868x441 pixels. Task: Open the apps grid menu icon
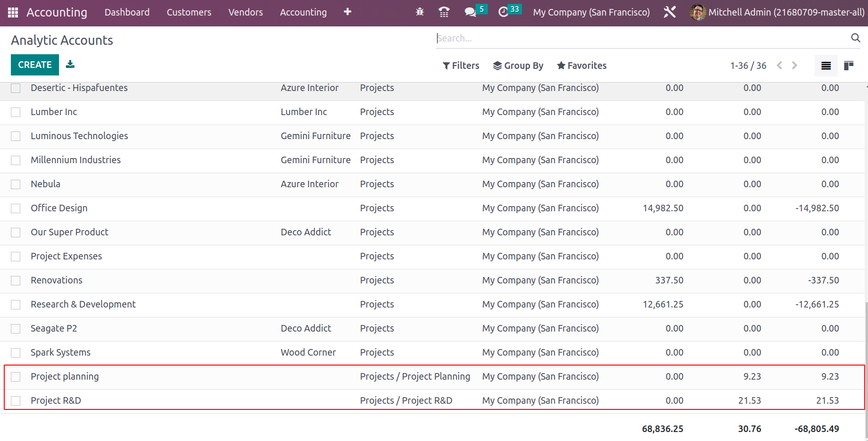pyautogui.click(x=13, y=12)
